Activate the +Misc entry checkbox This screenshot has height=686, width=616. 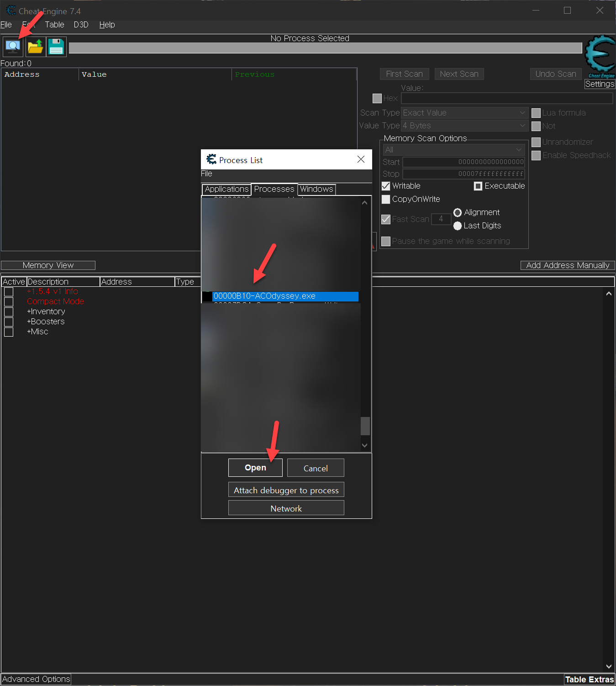click(x=9, y=332)
